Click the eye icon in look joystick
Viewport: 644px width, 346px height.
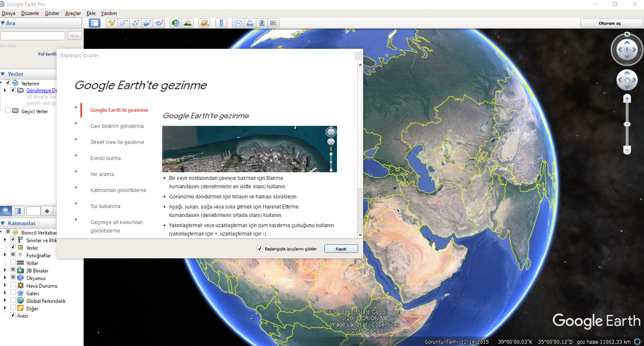coord(627,49)
